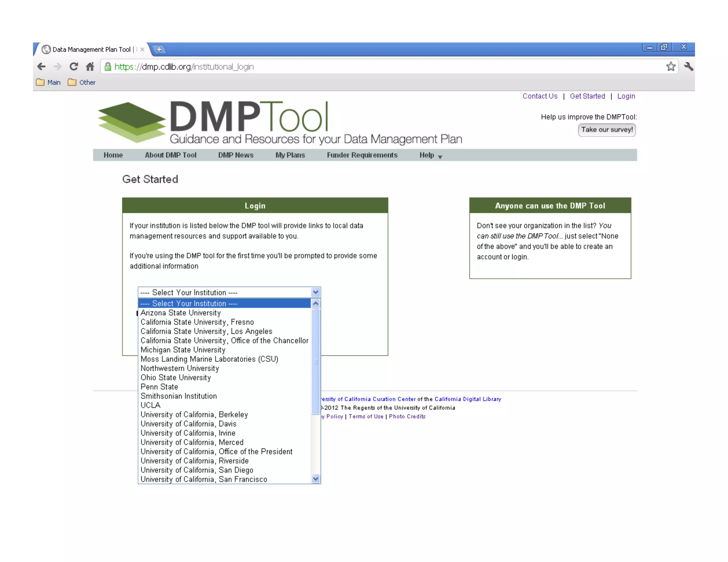The image size is (728, 562).
Task: Open the Funder Requirements menu item
Action: click(x=362, y=155)
